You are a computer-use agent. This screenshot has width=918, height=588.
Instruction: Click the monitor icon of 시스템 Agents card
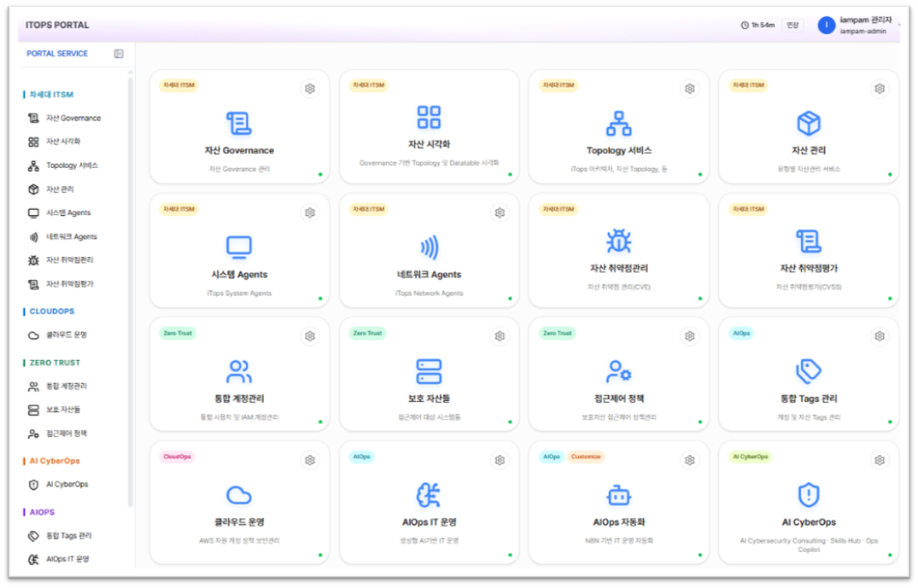click(239, 247)
